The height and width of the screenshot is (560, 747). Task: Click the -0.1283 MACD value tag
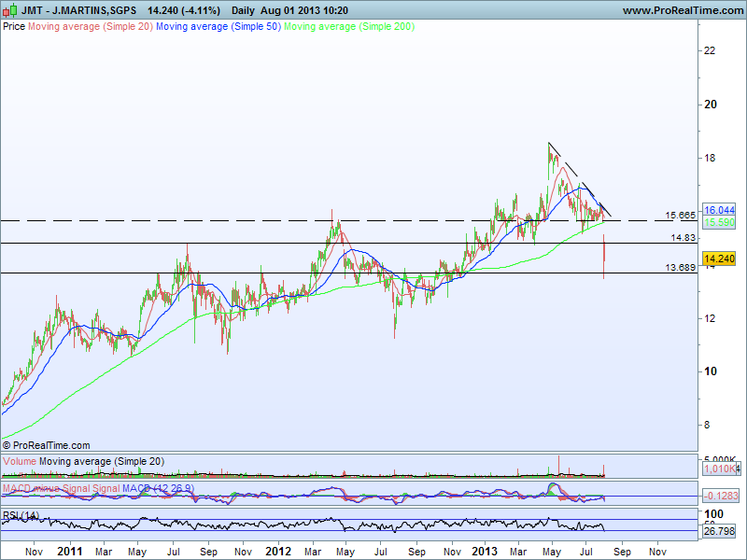point(721,496)
